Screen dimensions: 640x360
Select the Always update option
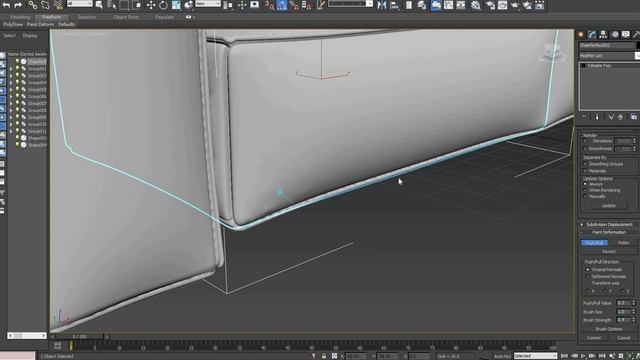pos(585,184)
